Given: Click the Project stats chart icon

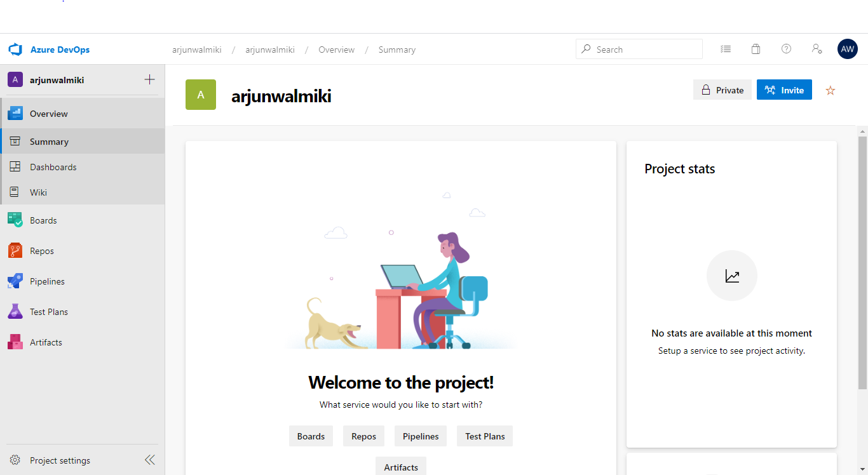Looking at the screenshot, I should 732,276.
